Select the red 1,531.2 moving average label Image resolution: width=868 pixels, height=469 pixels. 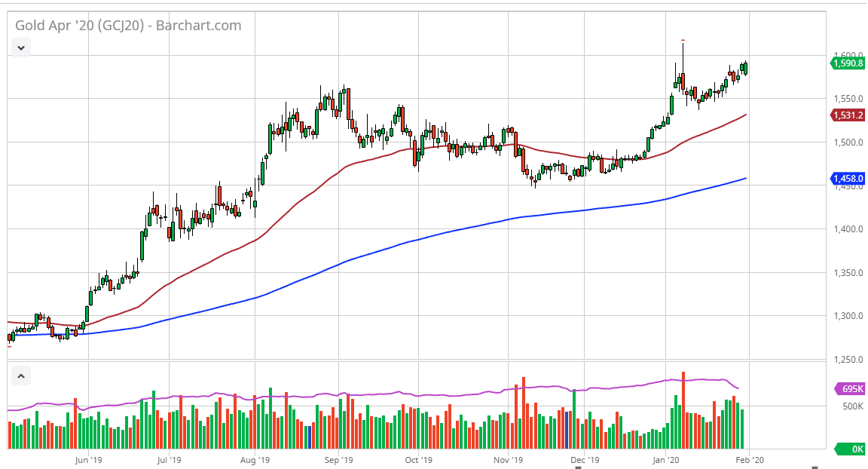[848, 115]
